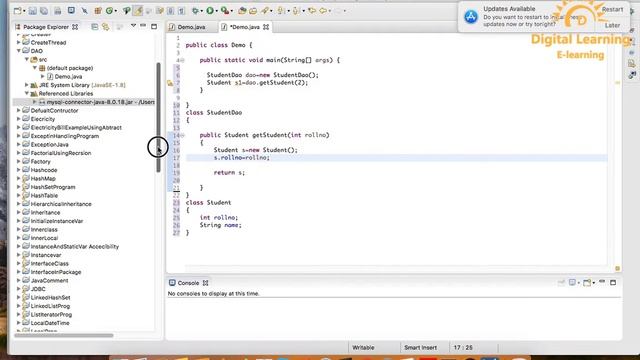Screen dimensions: 640x360
Task: Click Restart in the update notification
Action: (x=612, y=9)
